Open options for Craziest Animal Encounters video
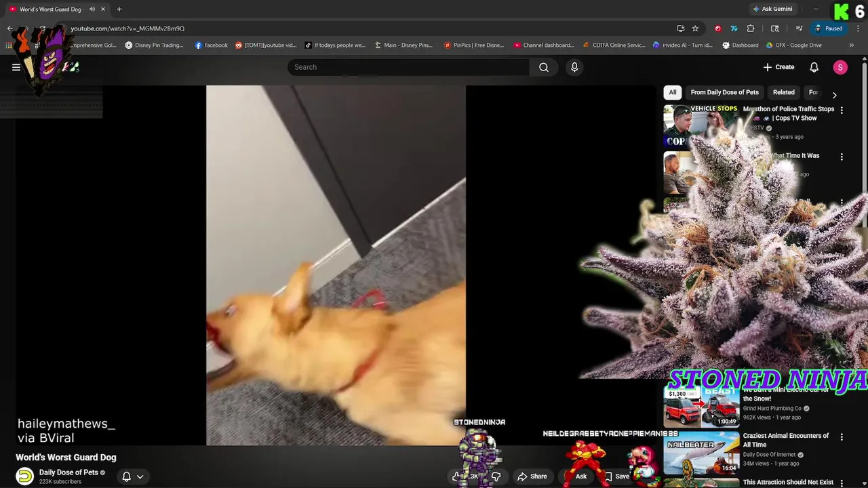Viewport: 868px width, 488px height. tap(842, 437)
